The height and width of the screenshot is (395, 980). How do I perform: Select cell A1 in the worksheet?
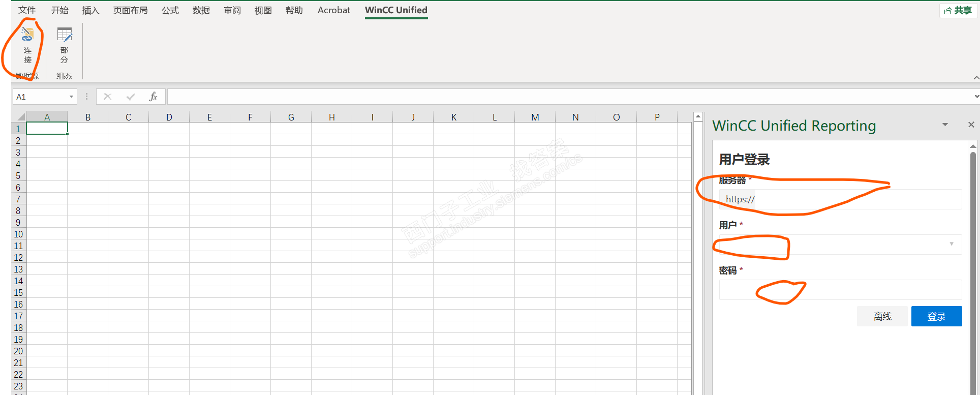pos(47,129)
